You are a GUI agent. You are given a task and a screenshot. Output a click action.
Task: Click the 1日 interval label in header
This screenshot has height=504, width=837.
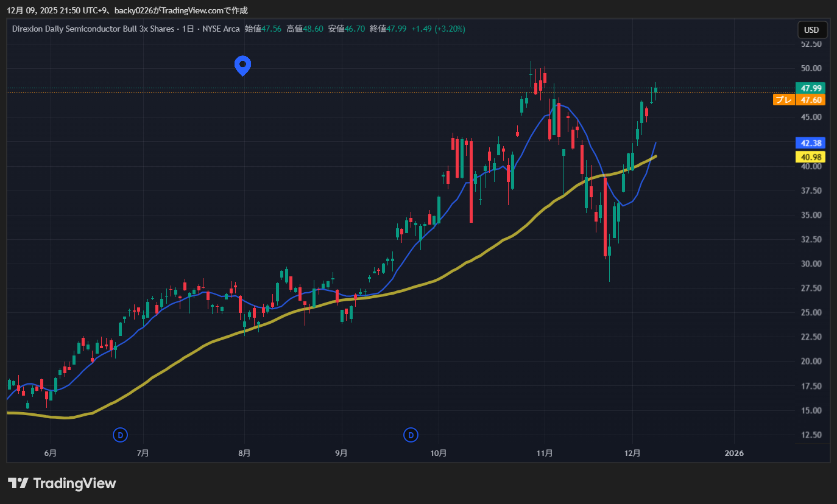click(x=189, y=29)
